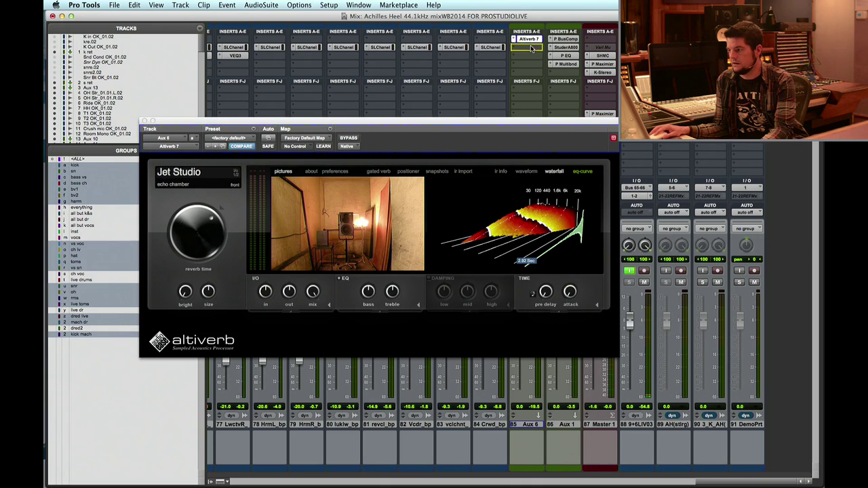Click the LEARN button
This screenshot has width=868, height=488.
click(x=323, y=146)
